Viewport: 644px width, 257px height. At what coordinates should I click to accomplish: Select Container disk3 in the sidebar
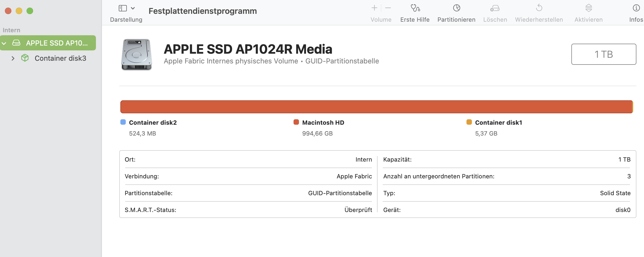pos(60,58)
